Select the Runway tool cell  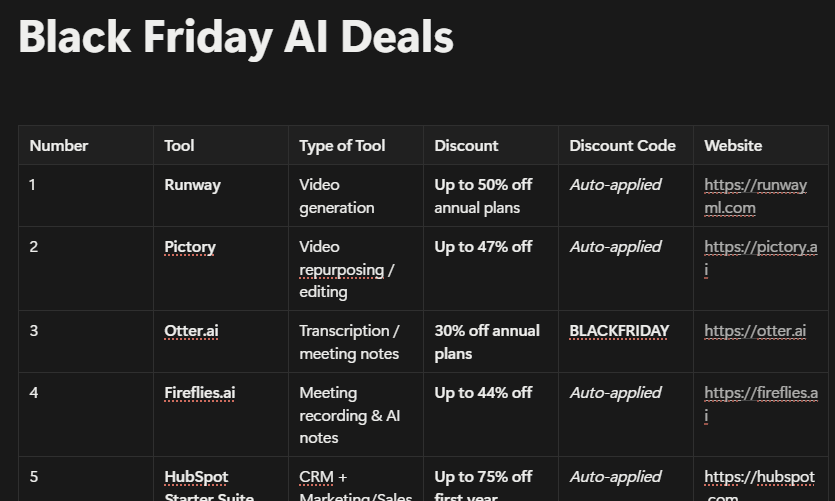[x=193, y=185]
